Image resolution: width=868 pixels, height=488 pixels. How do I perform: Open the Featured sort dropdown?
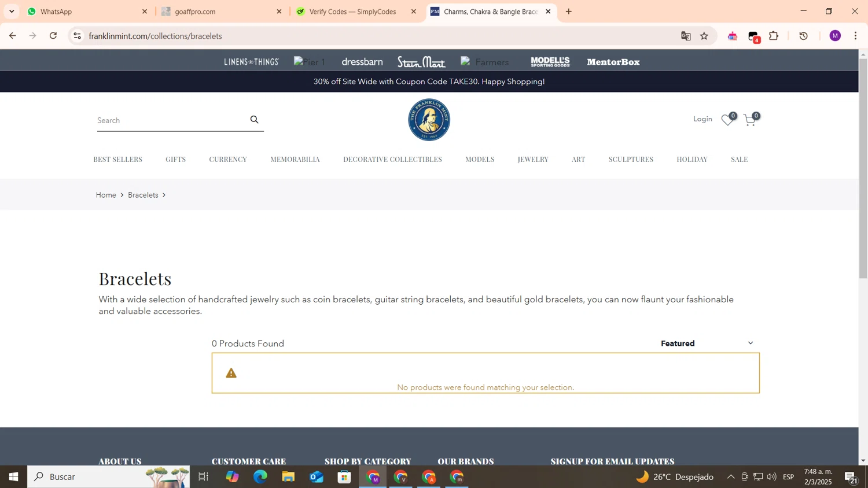[707, 343]
